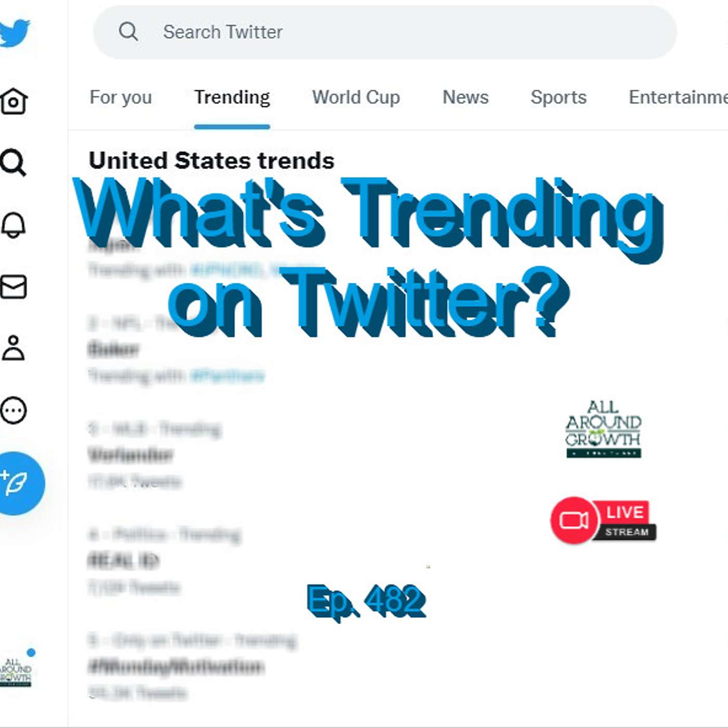Click the magnifier inside search bar
This screenshot has height=728, width=728.
coord(128,32)
